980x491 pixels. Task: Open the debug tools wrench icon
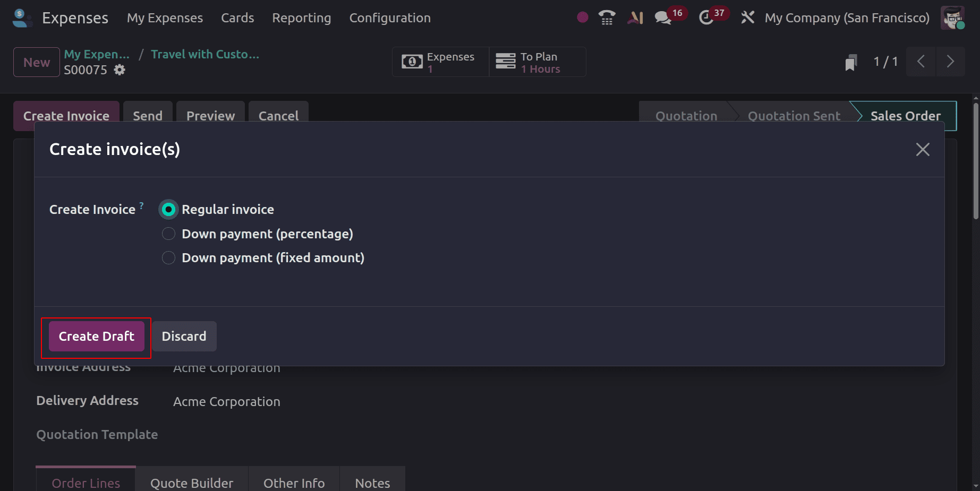tap(747, 18)
